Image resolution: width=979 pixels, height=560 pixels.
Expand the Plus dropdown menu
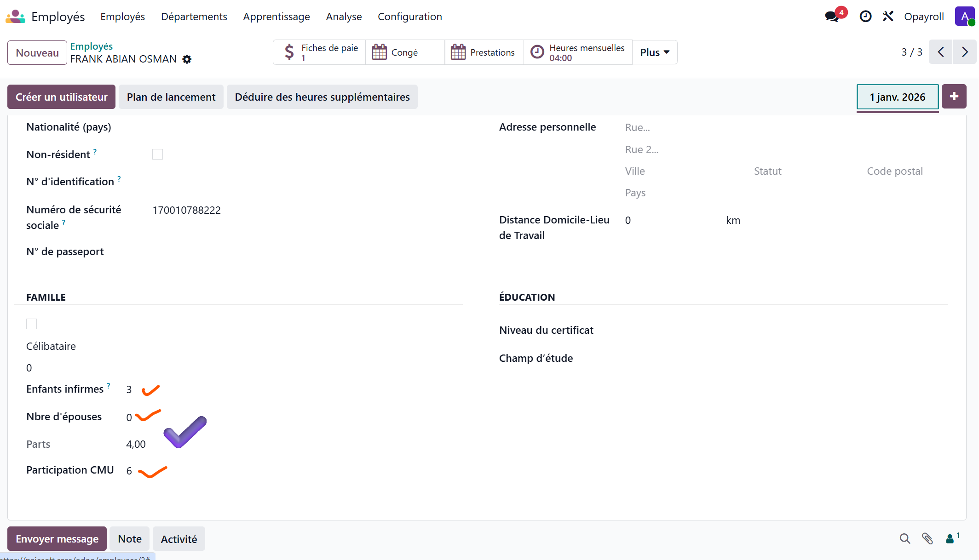(x=654, y=52)
